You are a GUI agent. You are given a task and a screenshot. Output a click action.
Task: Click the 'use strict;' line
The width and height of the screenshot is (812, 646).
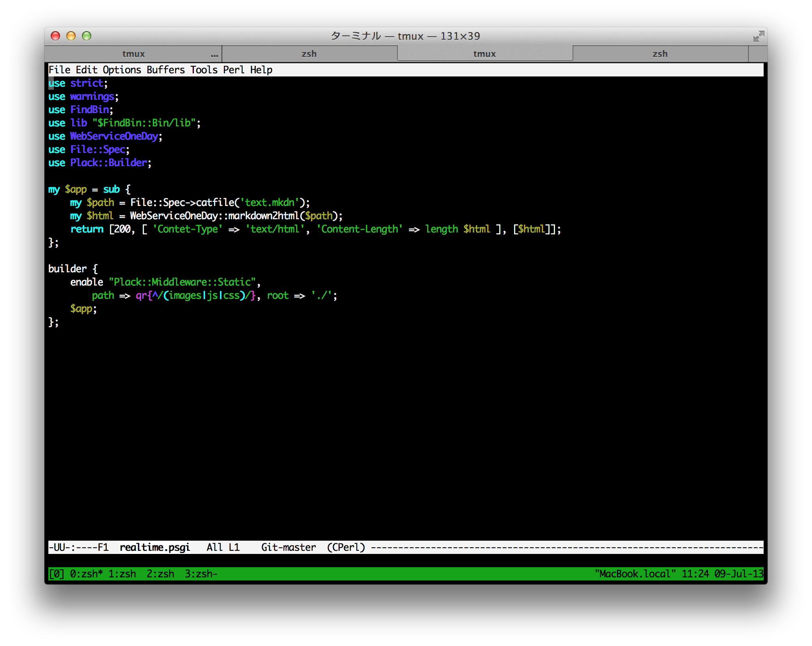point(78,83)
